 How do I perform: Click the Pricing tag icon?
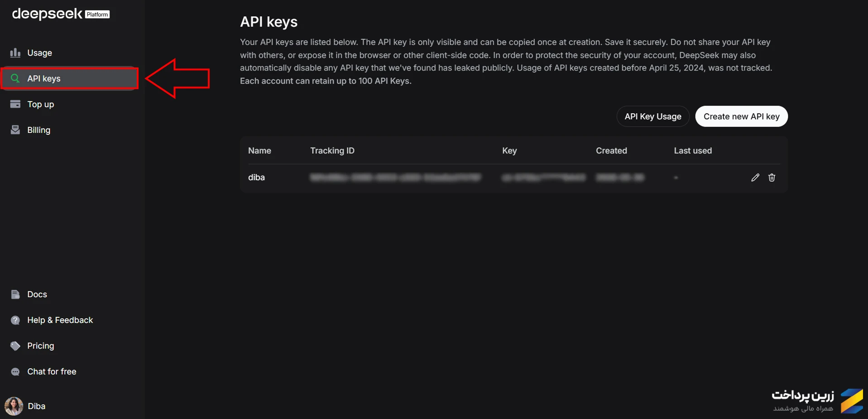pos(15,346)
